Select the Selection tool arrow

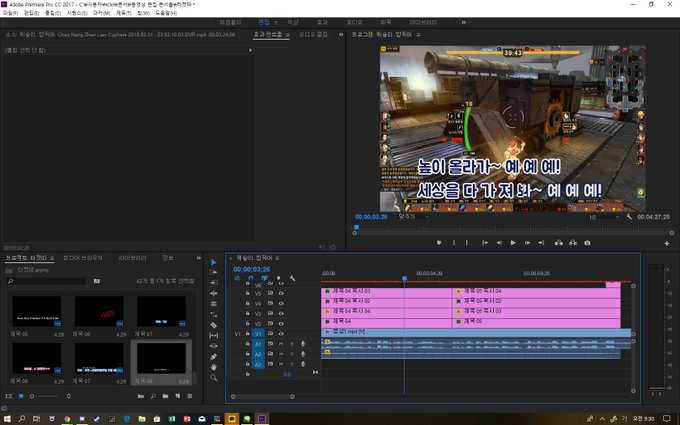[x=213, y=262]
